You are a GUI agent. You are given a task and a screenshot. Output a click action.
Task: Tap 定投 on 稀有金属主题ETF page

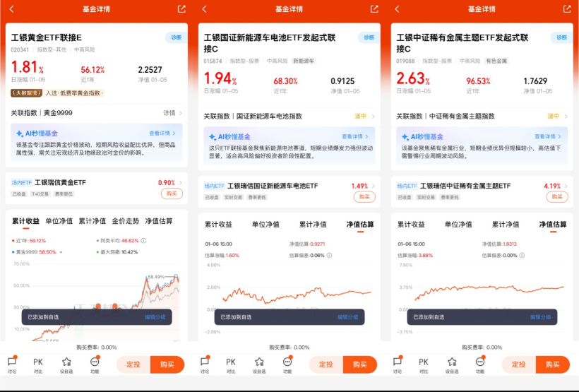tap(519, 364)
